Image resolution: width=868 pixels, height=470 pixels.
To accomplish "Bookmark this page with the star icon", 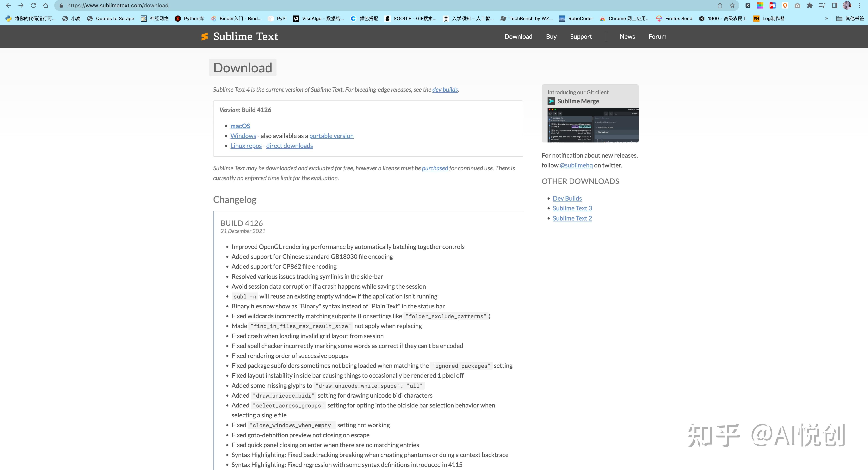I will pos(732,5).
